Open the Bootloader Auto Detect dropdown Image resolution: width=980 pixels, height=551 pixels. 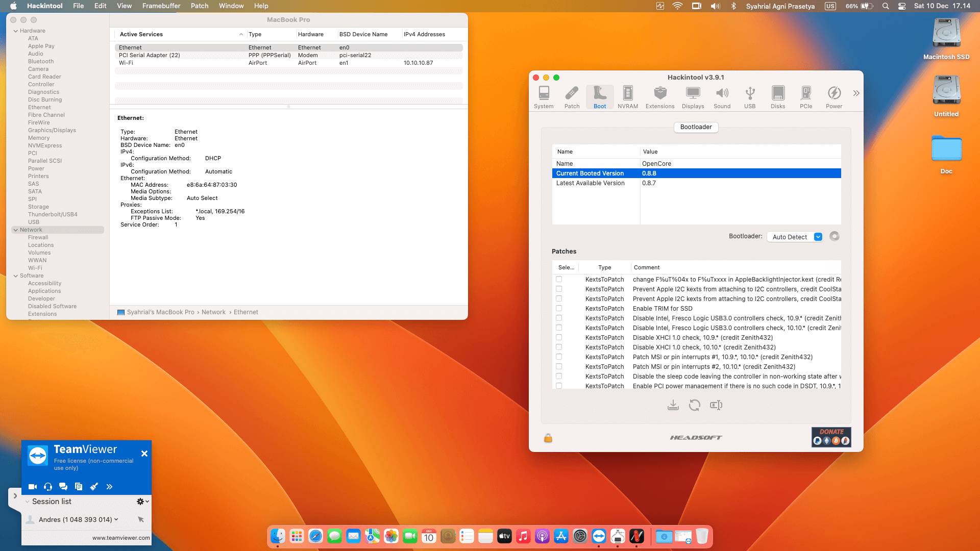795,237
